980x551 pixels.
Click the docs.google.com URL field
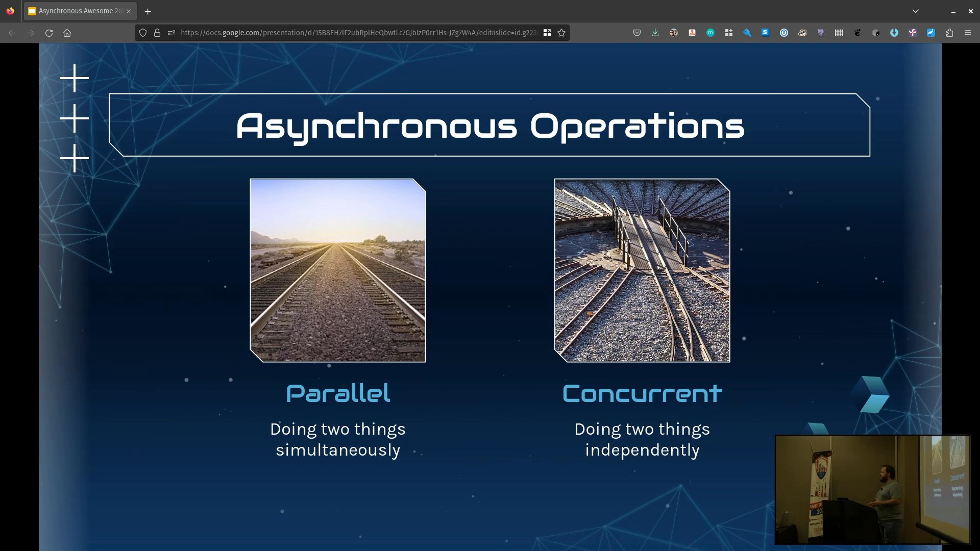[x=357, y=33]
